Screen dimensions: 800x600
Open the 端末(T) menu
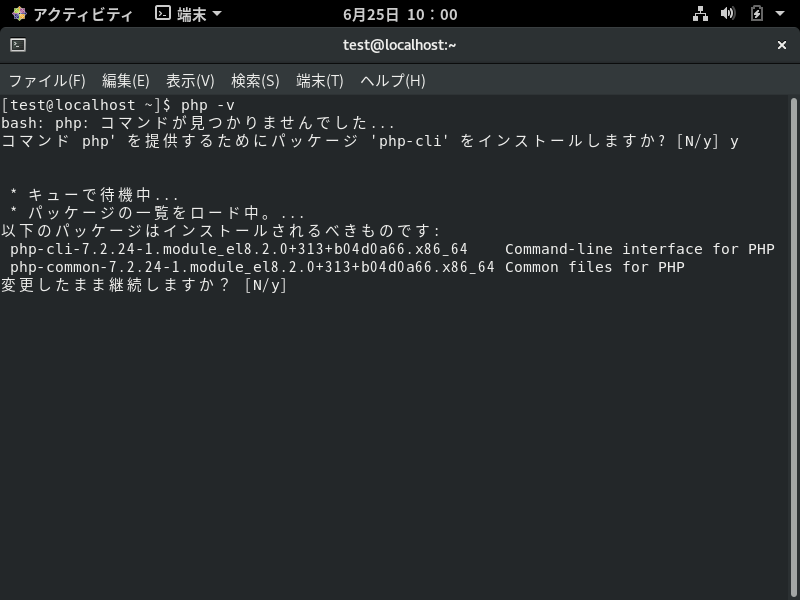click(x=319, y=80)
